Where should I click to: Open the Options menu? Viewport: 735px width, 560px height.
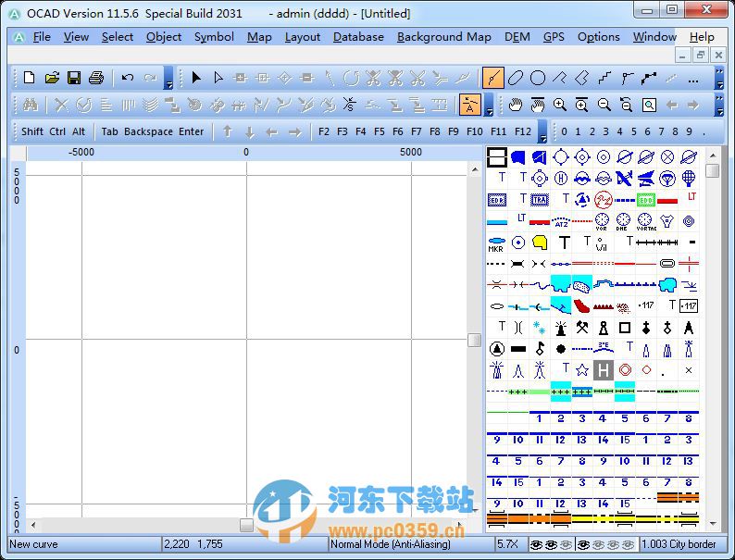(599, 36)
